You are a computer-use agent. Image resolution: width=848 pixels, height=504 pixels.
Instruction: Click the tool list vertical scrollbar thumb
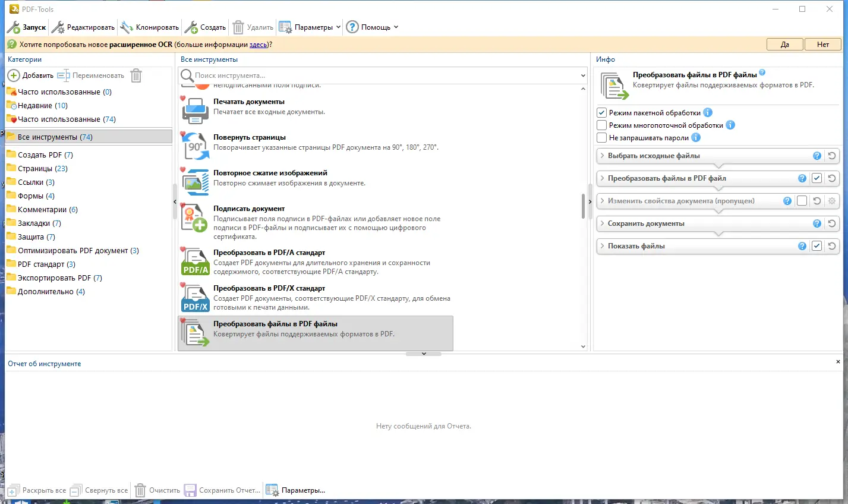(584, 206)
